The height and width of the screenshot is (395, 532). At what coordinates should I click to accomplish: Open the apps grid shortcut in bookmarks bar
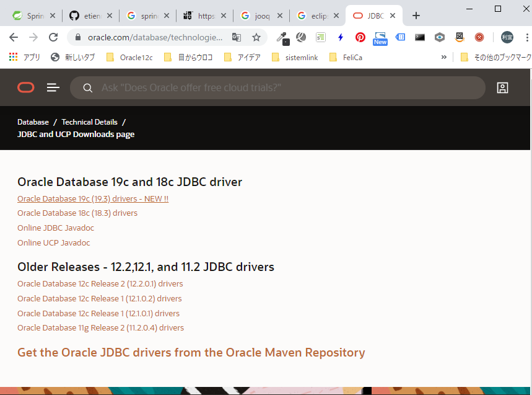click(x=13, y=57)
